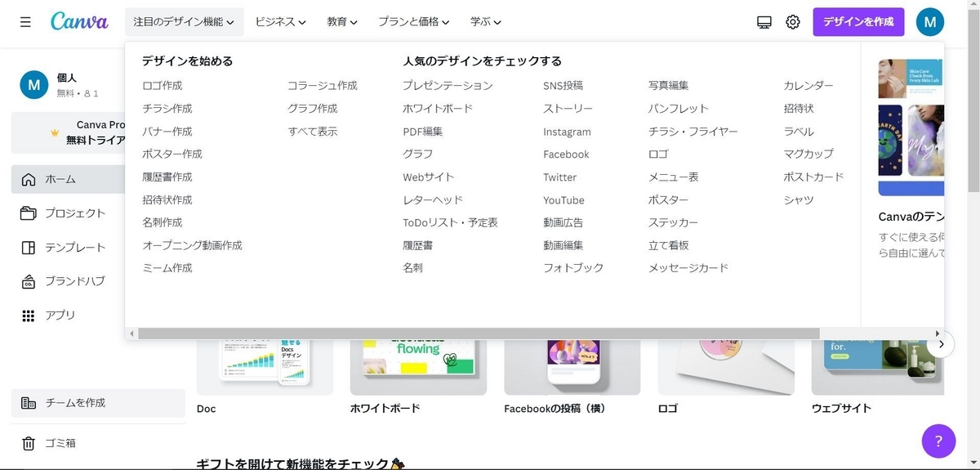The height and width of the screenshot is (470, 980).
Task: Select ミーム作成 in the menu
Action: coord(167,268)
